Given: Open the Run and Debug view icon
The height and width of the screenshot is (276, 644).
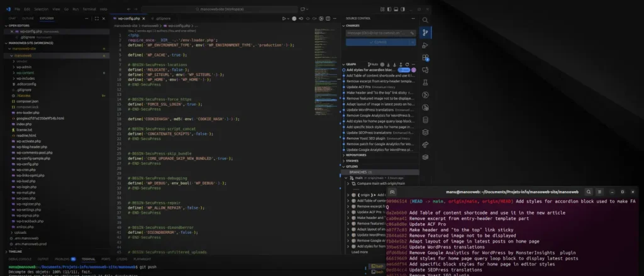Looking at the screenshot, I should click(425, 45).
